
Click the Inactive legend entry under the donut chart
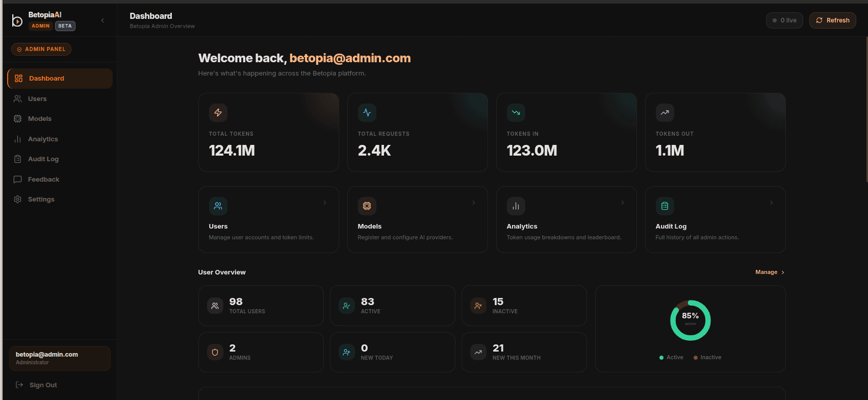click(x=707, y=358)
